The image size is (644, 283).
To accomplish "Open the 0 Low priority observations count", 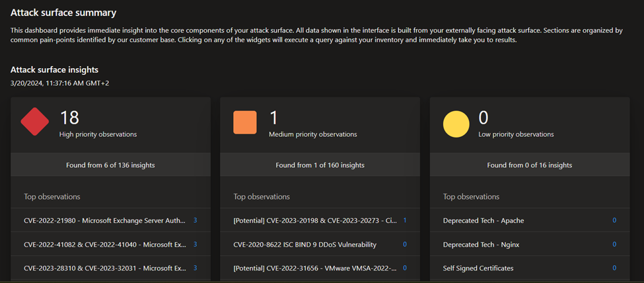I will [x=483, y=118].
